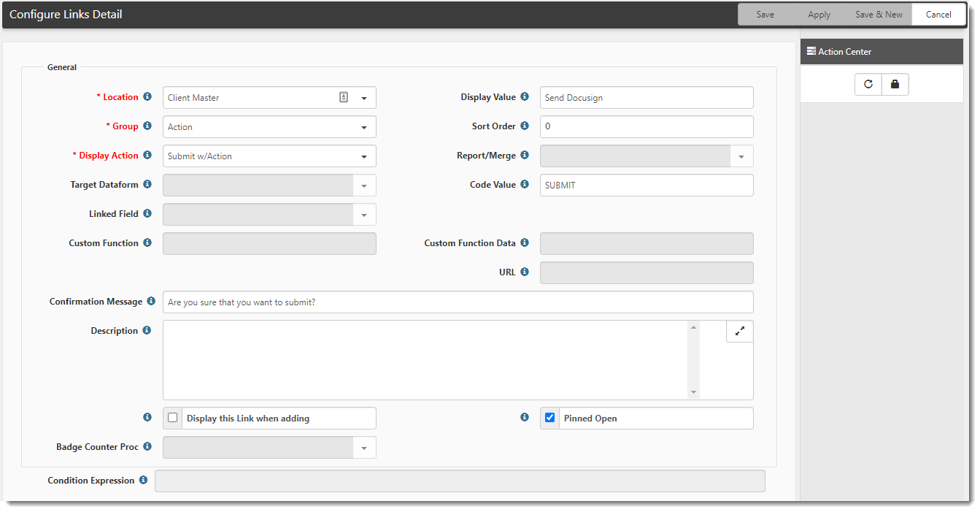Open the Group dropdown showing Action

[364, 127]
